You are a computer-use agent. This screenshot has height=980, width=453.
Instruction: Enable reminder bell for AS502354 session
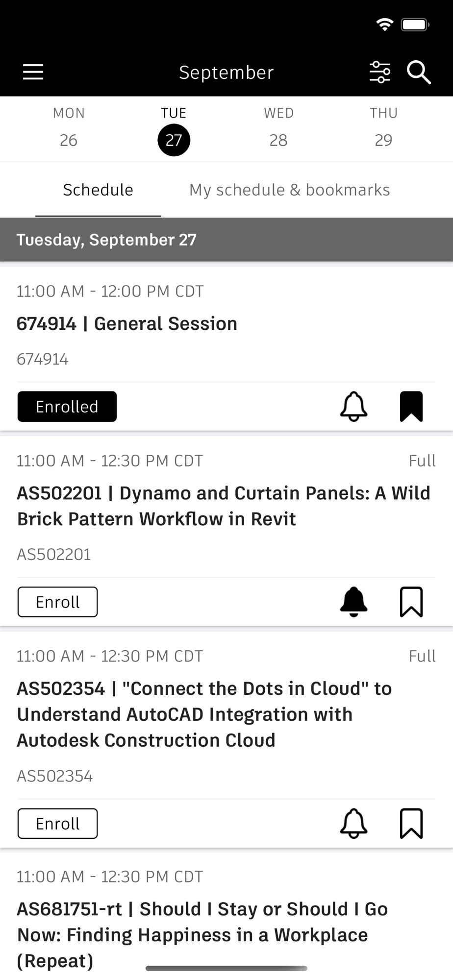[x=353, y=823]
